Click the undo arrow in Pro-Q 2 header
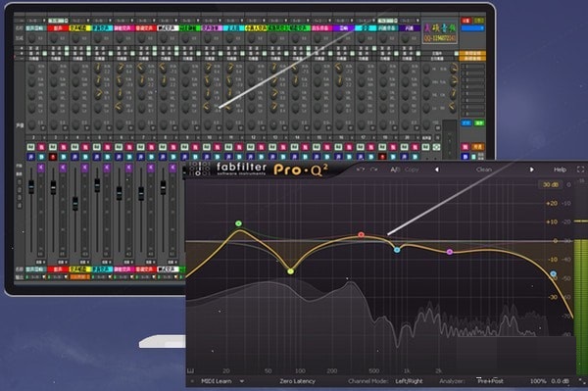The width and height of the screenshot is (588, 391). click(x=360, y=170)
